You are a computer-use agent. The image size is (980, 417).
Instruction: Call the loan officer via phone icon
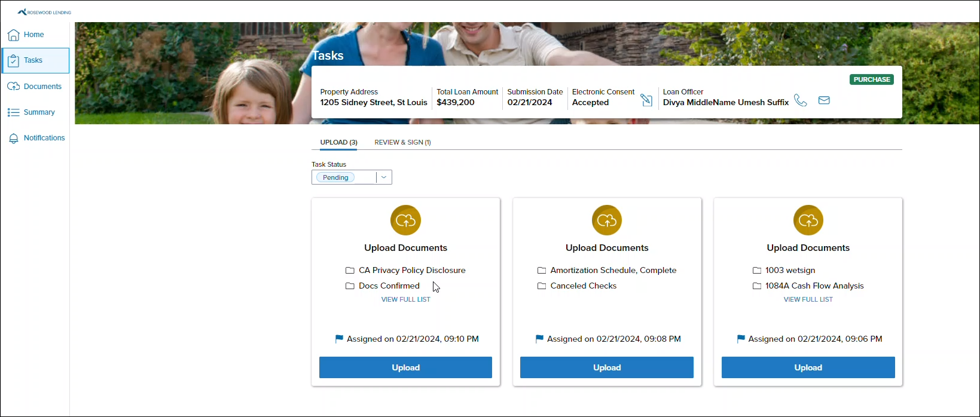click(801, 100)
